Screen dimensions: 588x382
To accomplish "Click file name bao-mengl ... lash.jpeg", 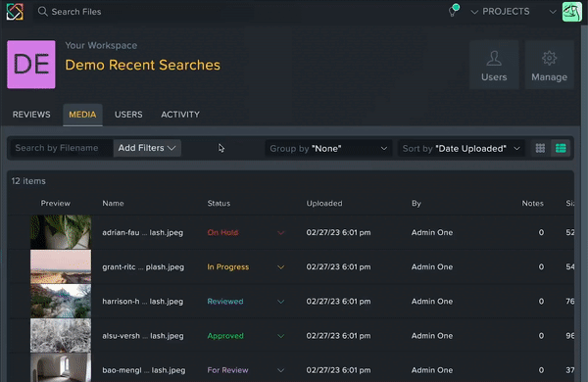I will click(144, 370).
